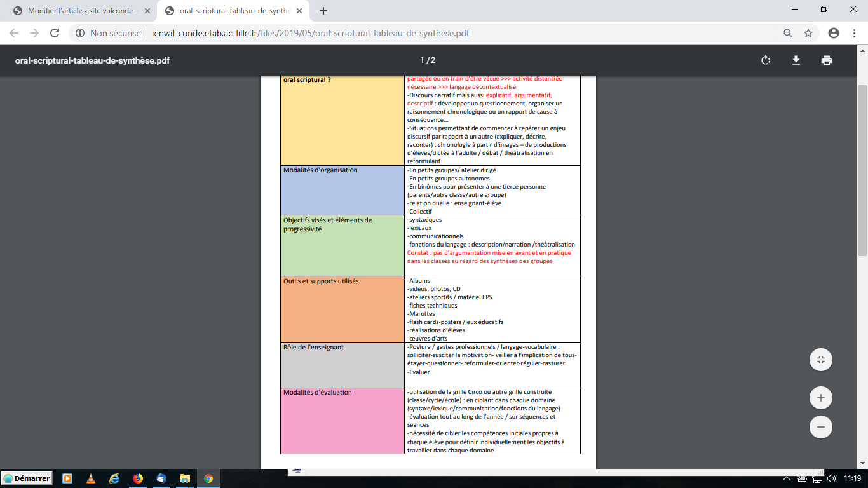The width and height of the screenshot is (868, 488).
Task: Click the '-Collectif' line
Action: pyautogui.click(x=419, y=212)
